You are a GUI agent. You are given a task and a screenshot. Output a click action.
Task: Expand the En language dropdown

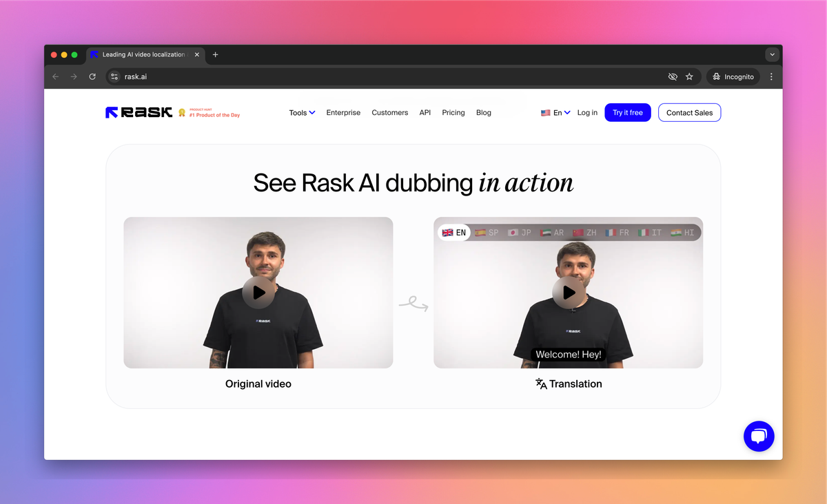(555, 112)
